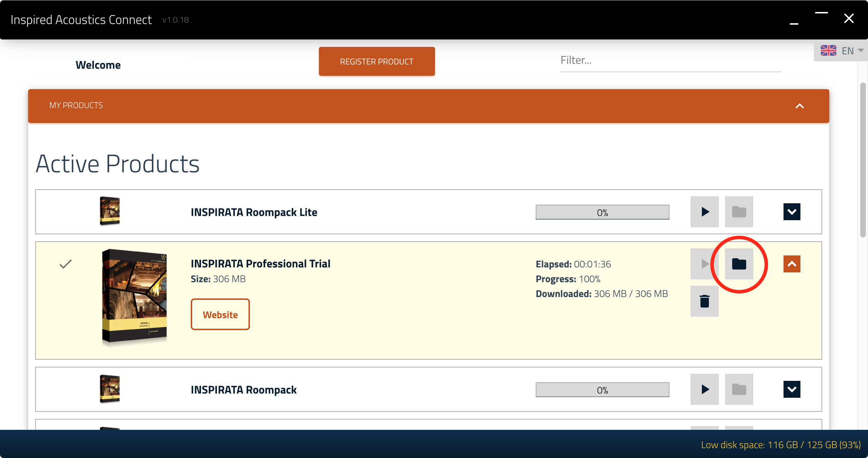The width and height of the screenshot is (868, 458).
Task: Click the Low disk space status message
Action: (781, 445)
